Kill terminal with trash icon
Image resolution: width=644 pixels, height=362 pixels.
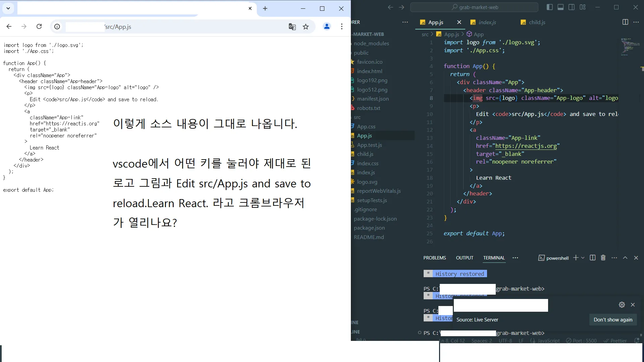[x=603, y=257]
